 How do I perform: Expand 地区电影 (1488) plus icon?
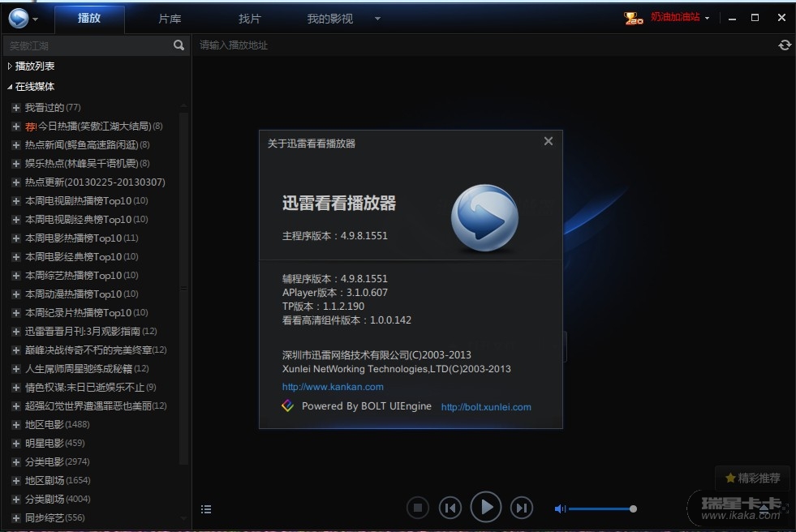pyautogui.click(x=15, y=425)
